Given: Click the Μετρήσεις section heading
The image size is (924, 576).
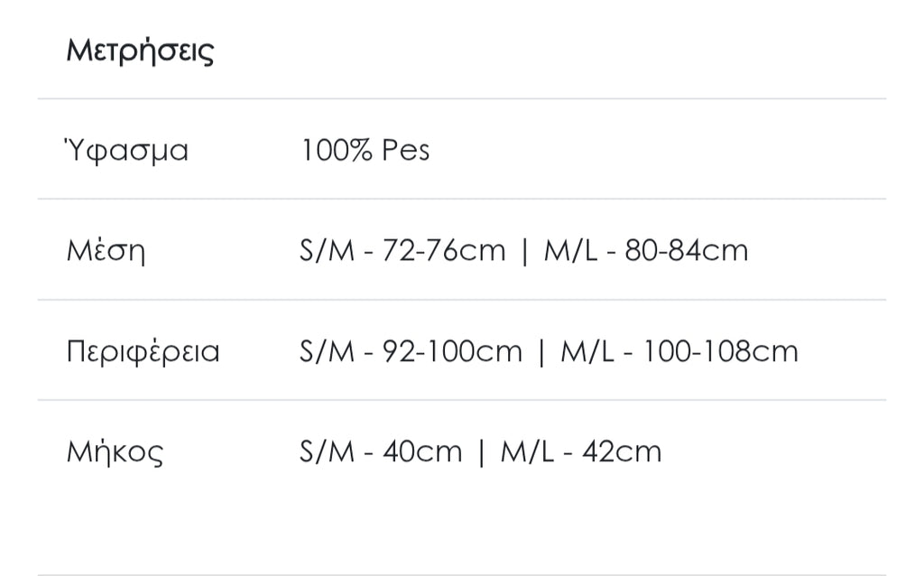Looking at the screenshot, I should click(x=140, y=51).
